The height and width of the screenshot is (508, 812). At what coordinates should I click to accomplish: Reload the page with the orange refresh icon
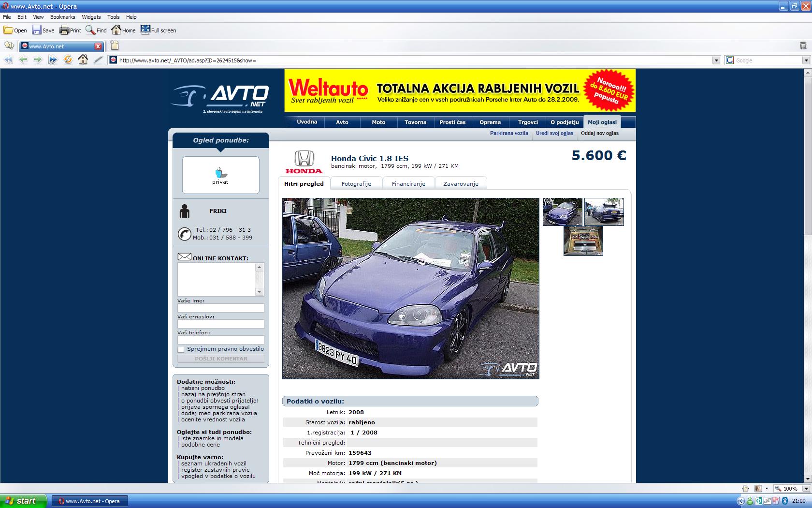[x=68, y=60]
